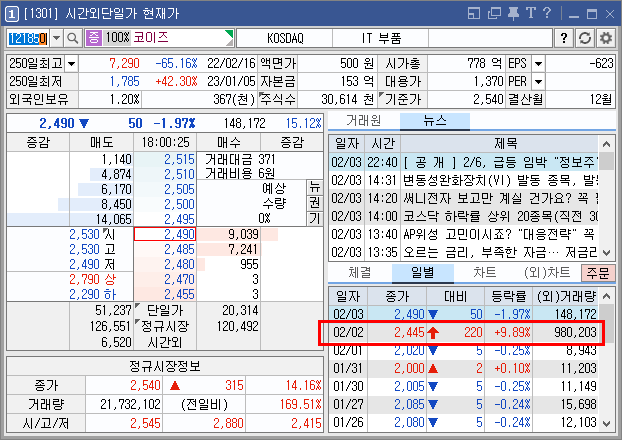Click the lower limit price 2,290 하
Screen dimensions: 622x440
tap(92, 294)
